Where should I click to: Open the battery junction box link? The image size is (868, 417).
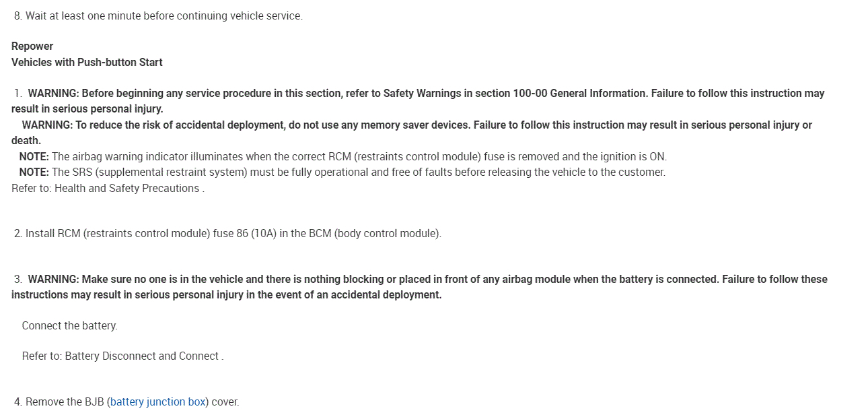click(x=158, y=402)
